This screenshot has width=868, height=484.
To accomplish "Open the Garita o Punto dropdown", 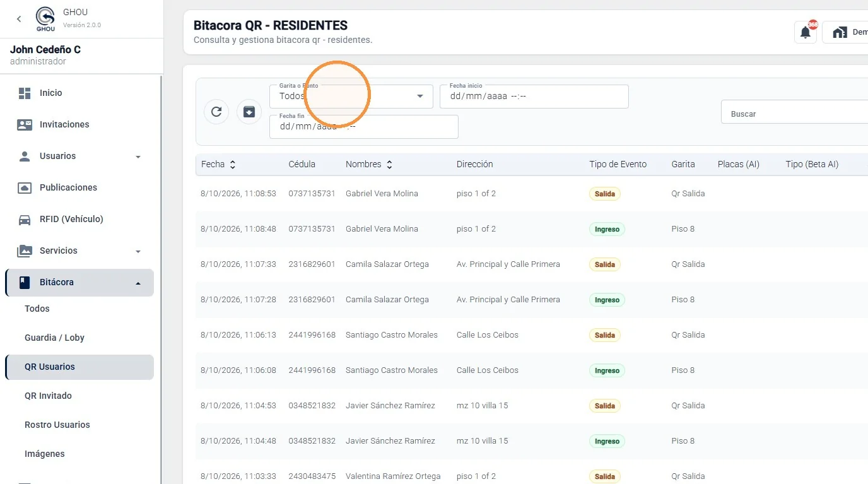I will (x=351, y=97).
